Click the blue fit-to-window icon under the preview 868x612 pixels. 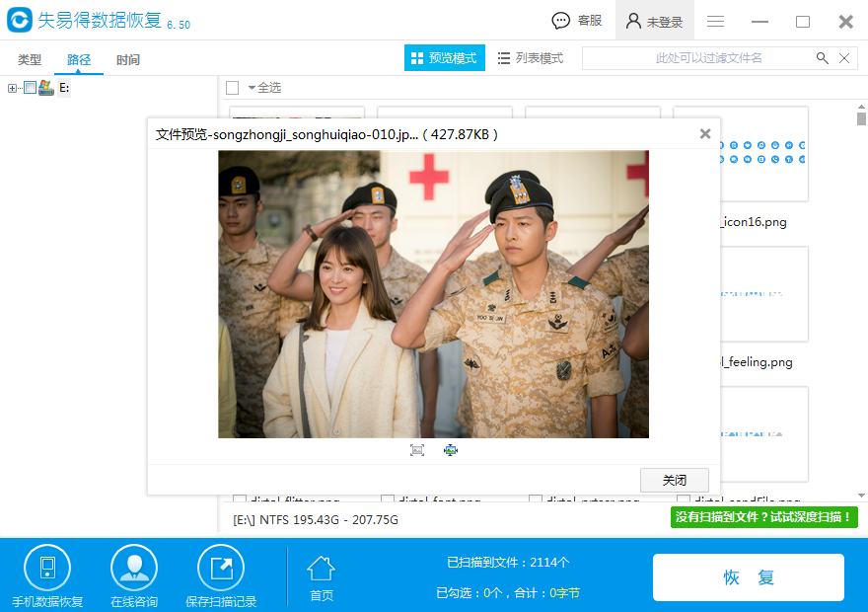(451, 450)
